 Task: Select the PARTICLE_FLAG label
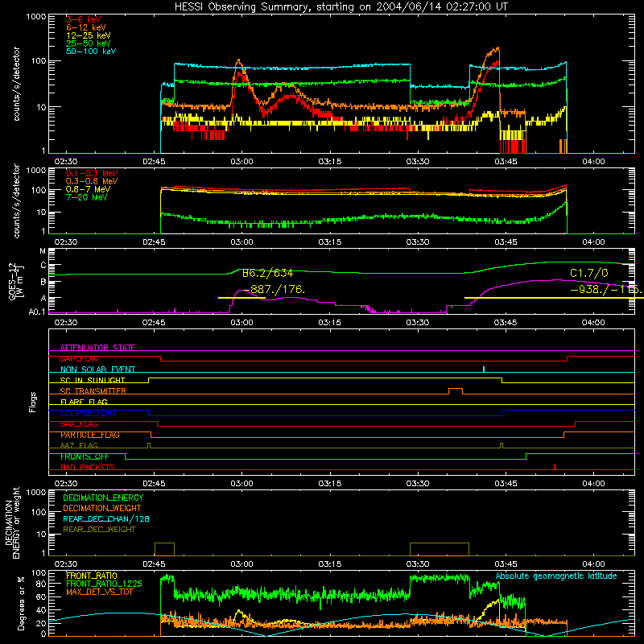tap(89, 435)
